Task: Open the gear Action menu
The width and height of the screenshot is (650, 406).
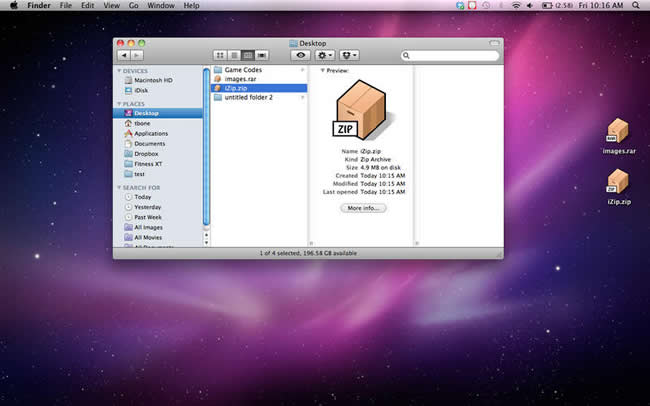Action: pos(327,56)
